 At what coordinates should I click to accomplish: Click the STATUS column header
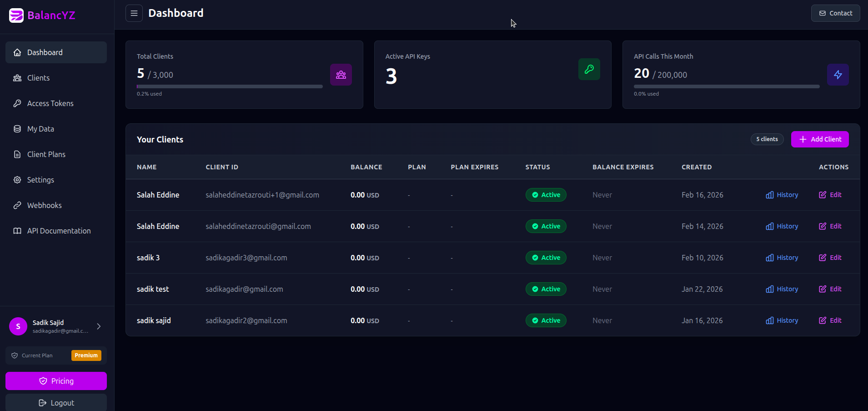538,167
